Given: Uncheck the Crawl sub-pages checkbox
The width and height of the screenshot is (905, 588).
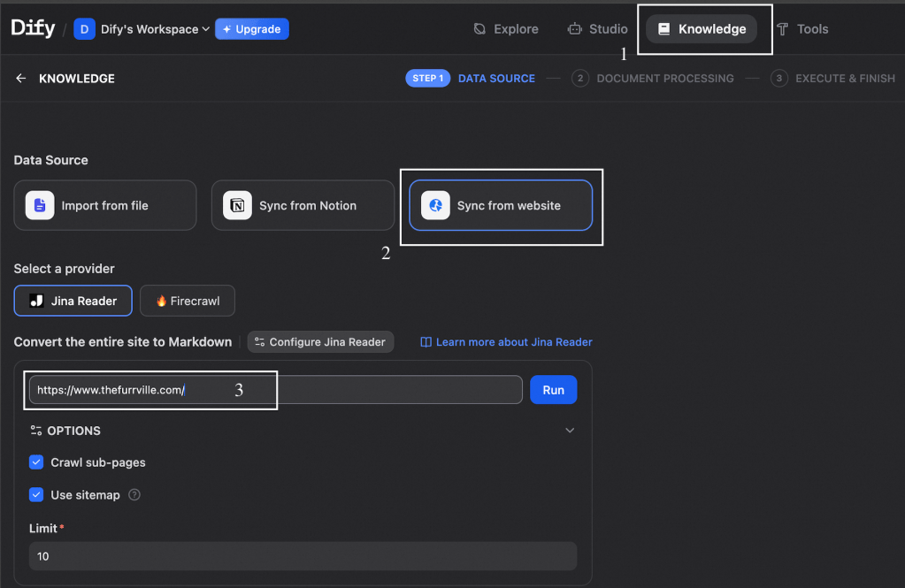Looking at the screenshot, I should tap(36, 462).
